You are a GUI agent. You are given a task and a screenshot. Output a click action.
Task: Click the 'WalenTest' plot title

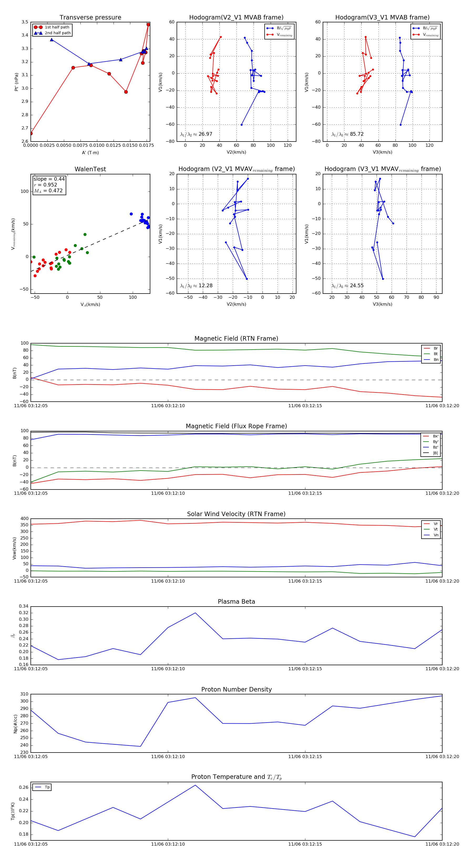(90, 169)
